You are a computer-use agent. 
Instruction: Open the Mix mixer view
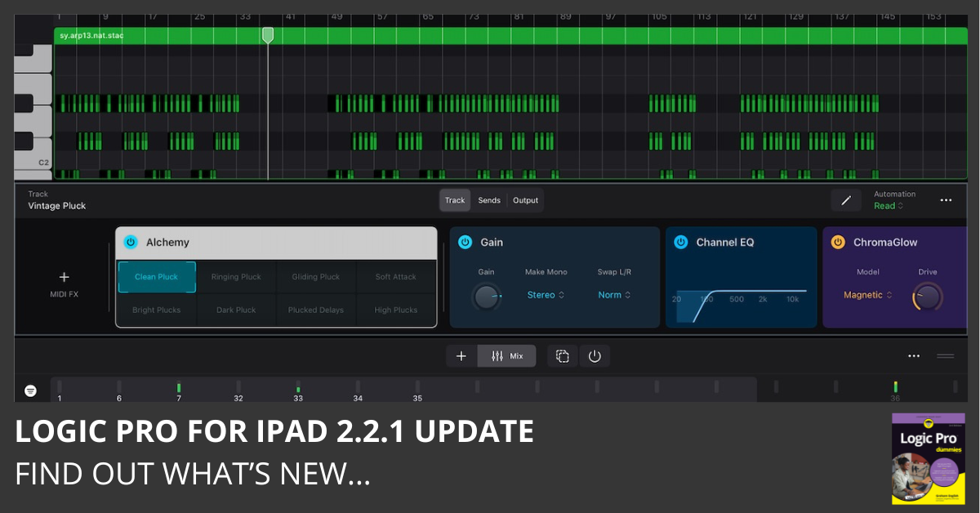tap(507, 356)
